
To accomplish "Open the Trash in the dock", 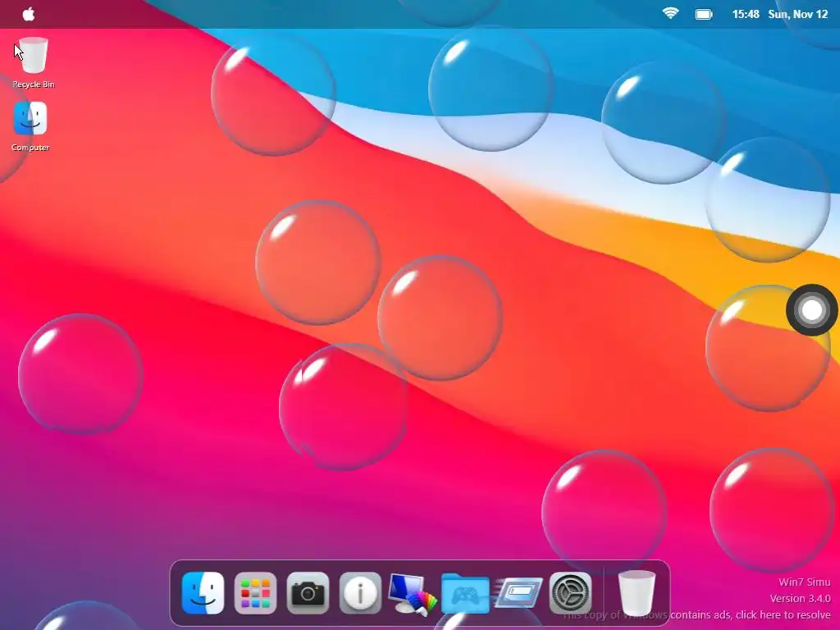I will click(x=637, y=594).
